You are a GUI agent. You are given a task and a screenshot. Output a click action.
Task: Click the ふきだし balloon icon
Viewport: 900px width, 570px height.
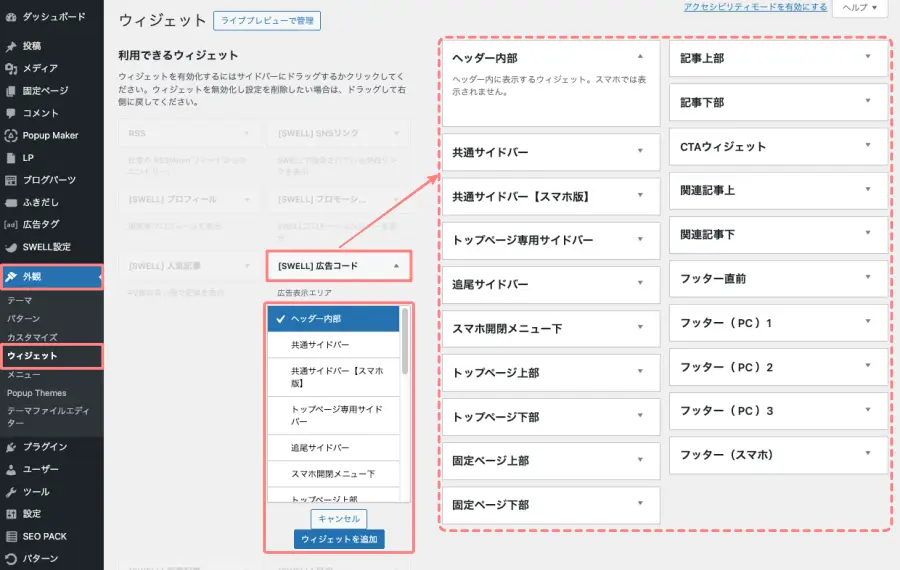(x=10, y=203)
